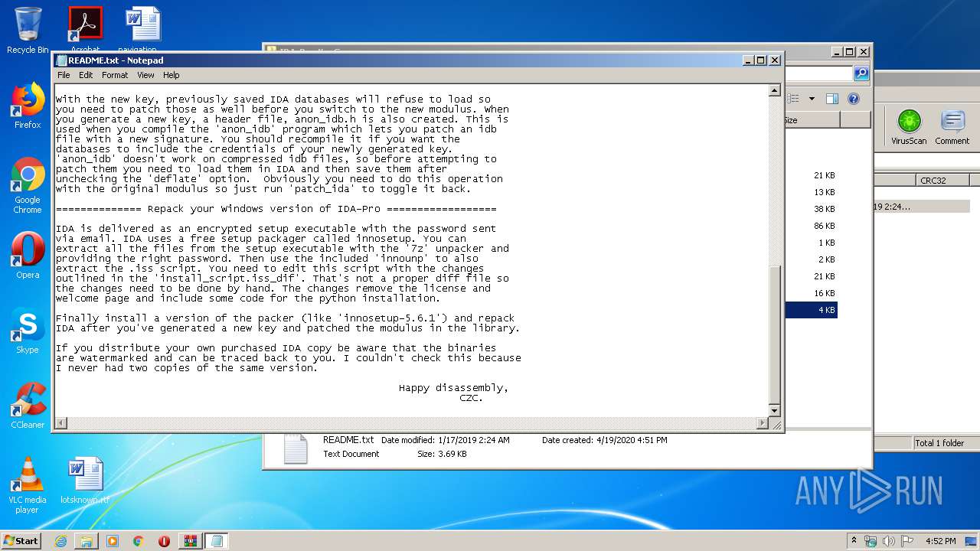Click the 16 KB file size entry
This screenshot has height=551, width=980.
[x=824, y=293]
